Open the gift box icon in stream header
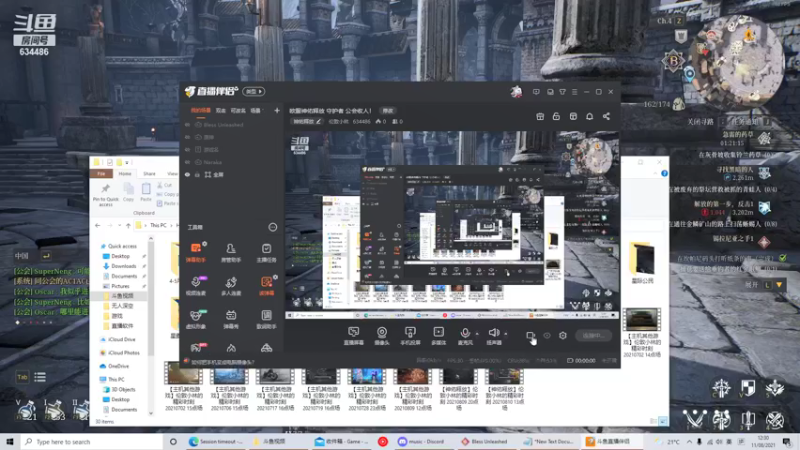800x450 pixels. coord(540,116)
